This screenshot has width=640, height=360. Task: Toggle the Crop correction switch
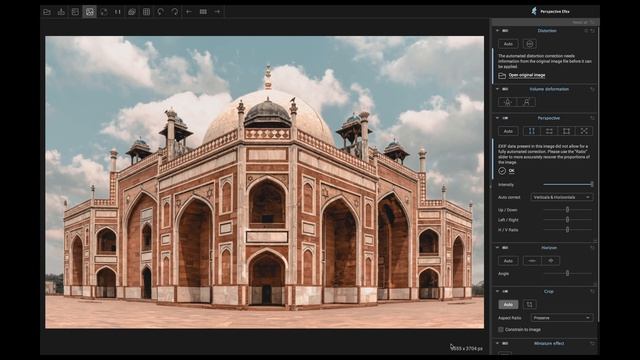pyautogui.click(x=505, y=291)
